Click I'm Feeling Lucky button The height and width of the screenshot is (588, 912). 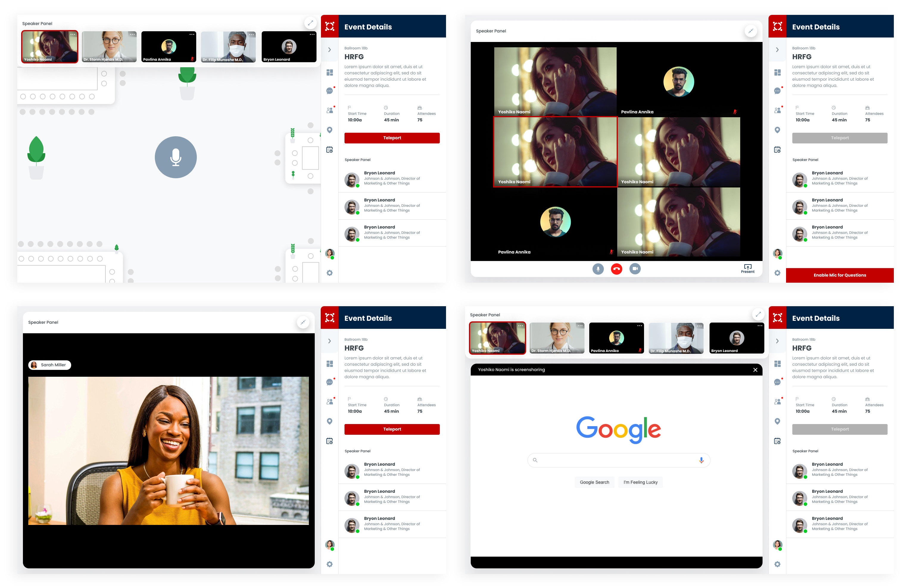pos(640,482)
